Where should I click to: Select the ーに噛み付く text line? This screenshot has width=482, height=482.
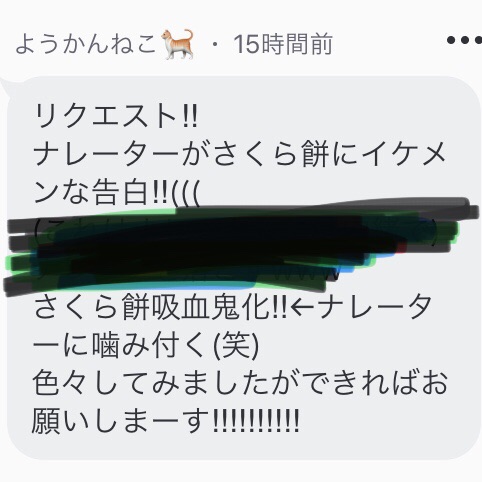(146, 345)
